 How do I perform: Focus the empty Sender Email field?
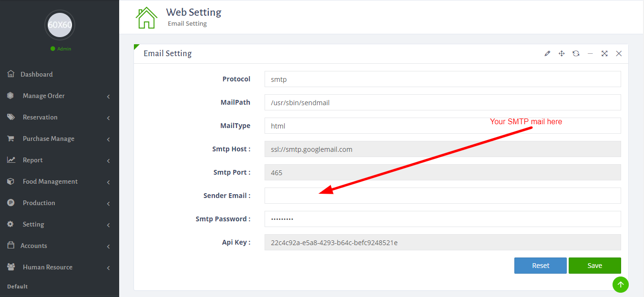point(442,196)
